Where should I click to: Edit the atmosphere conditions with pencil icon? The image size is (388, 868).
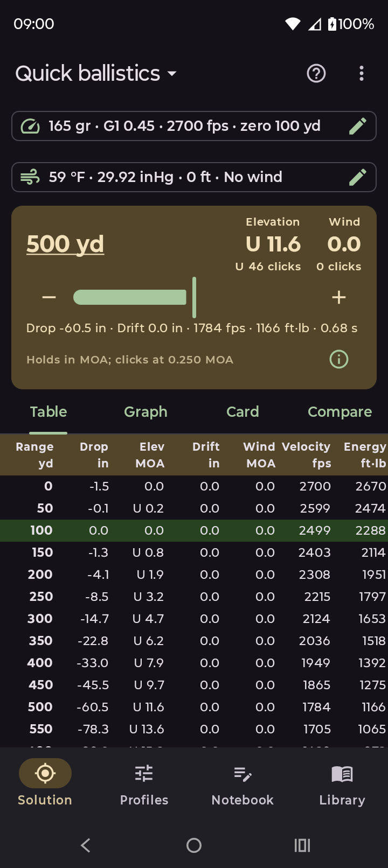click(358, 177)
